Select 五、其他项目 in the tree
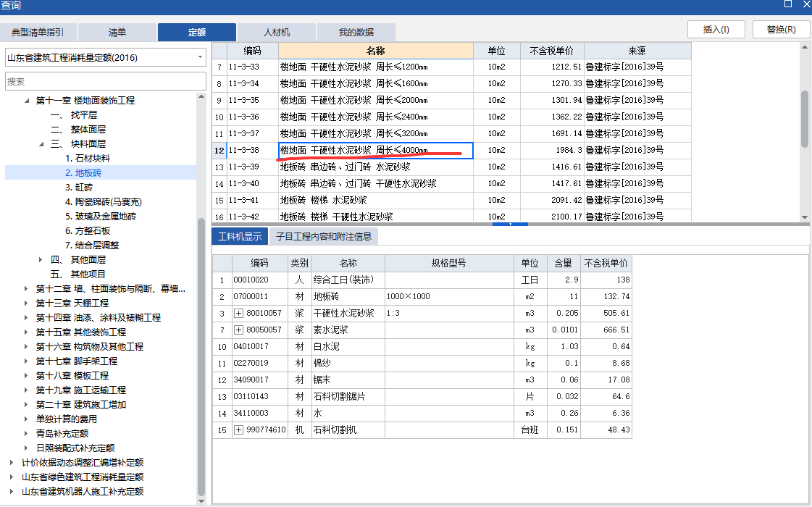 (x=78, y=274)
